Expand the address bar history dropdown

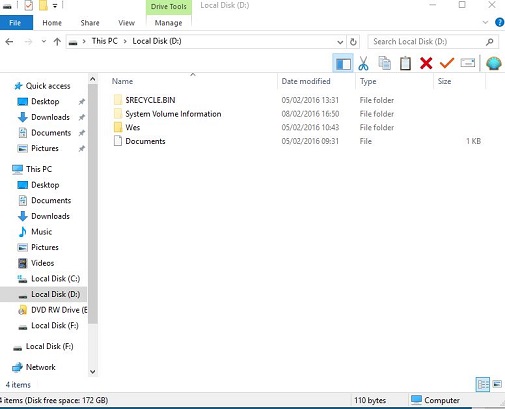(340, 42)
